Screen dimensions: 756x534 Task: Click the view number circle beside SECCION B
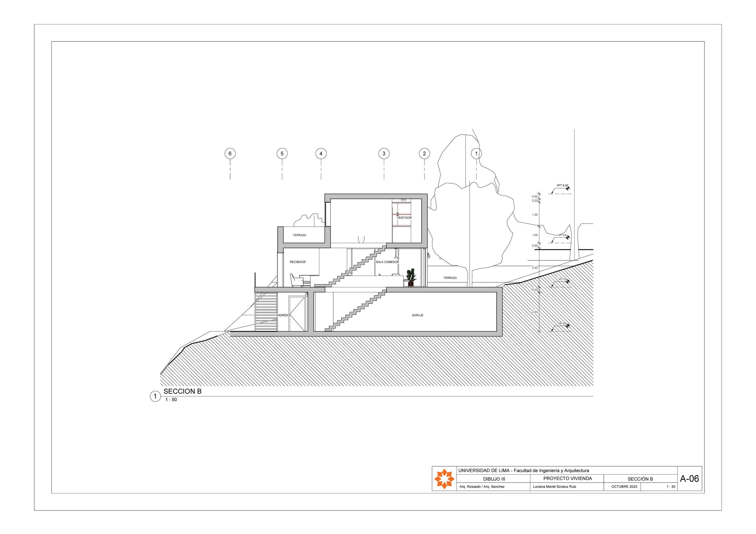[x=155, y=397]
